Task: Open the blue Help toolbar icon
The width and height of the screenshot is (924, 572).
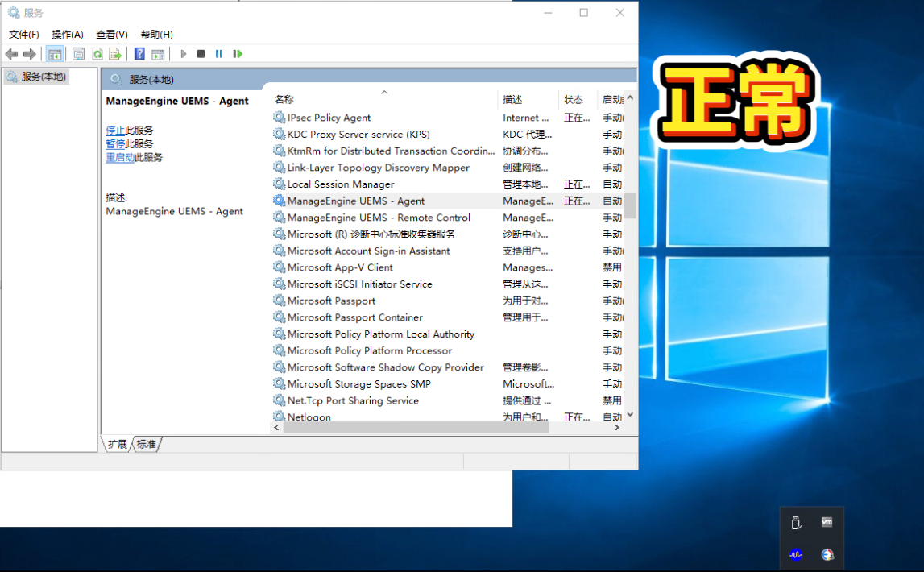Action: pos(139,54)
